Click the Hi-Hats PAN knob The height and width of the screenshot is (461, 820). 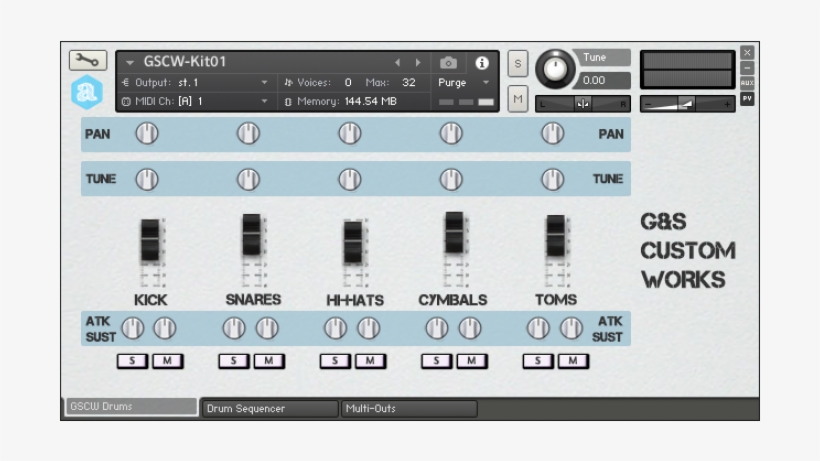click(350, 134)
